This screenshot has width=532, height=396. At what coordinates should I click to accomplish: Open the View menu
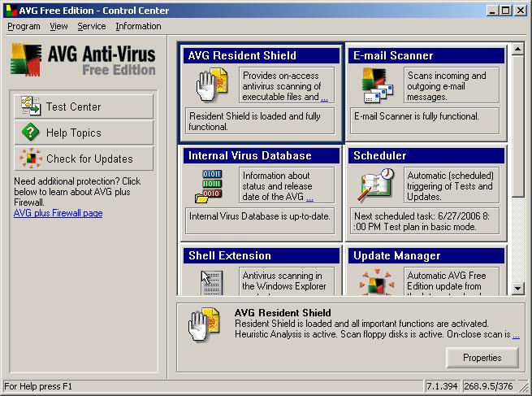pyautogui.click(x=58, y=26)
